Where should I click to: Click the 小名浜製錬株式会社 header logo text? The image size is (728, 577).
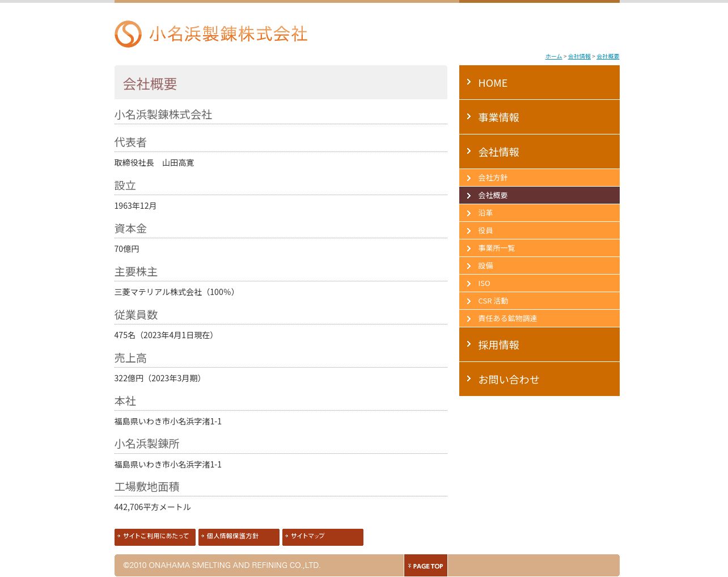click(228, 34)
